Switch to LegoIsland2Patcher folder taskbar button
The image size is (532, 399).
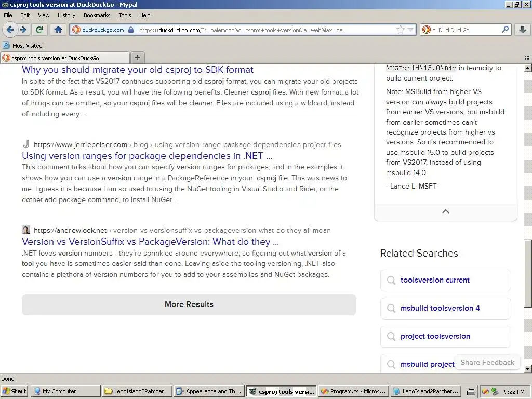[137, 391]
